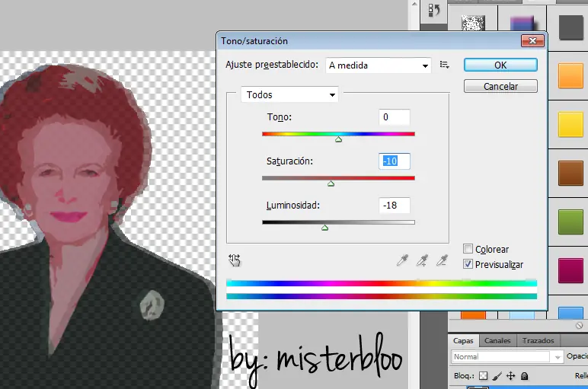Screen dimensions: 588x389
Task: Pick the green style swatch
Action: [570, 222]
